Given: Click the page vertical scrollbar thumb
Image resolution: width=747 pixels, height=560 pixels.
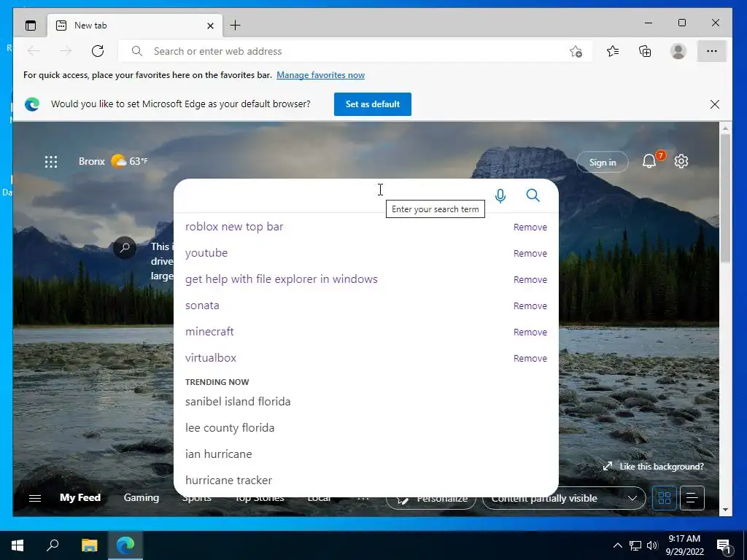Looking at the screenshot, I should [x=725, y=198].
